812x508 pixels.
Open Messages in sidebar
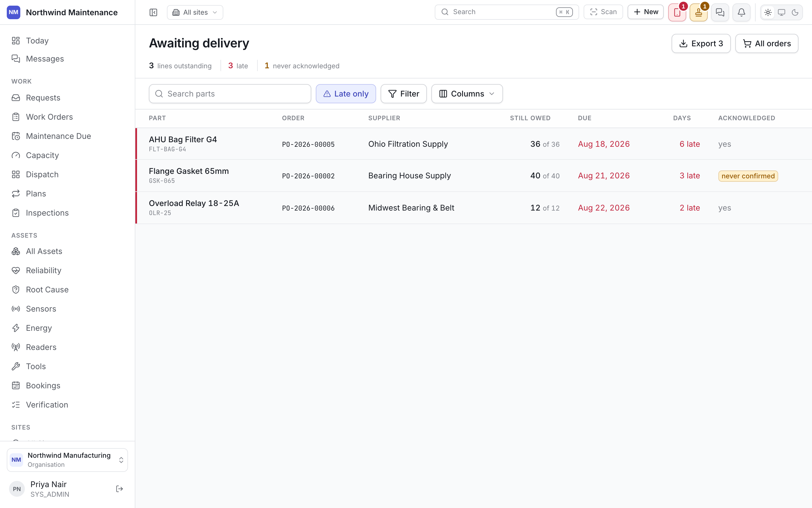(x=67, y=59)
